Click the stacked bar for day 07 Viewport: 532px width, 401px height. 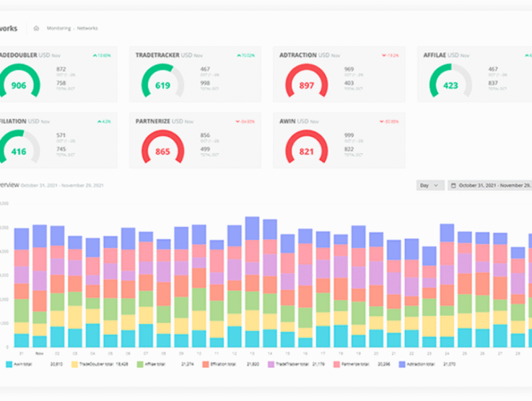tap(146, 289)
